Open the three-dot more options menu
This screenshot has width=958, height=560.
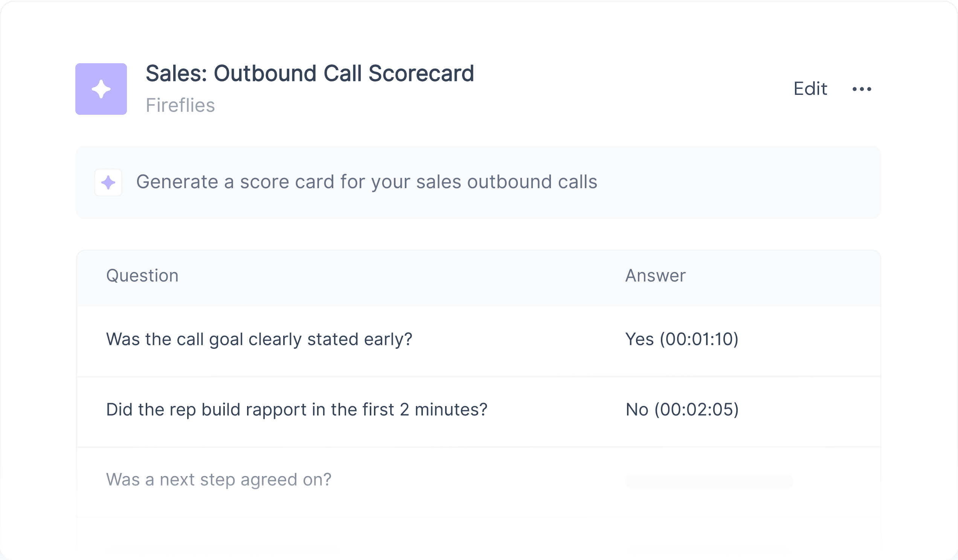pyautogui.click(x=862, y=89)
